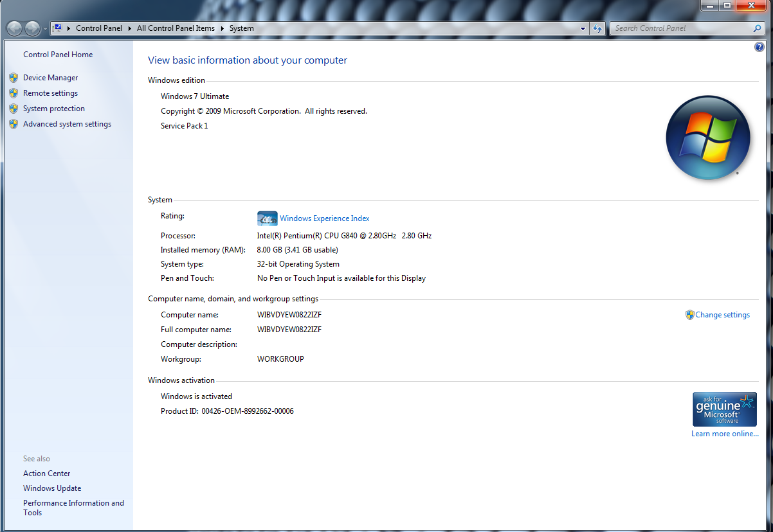The height and width of the screenshot is (532, 773).
Task: Go to Control Panel Home
Action: click(x=58, y=55)
